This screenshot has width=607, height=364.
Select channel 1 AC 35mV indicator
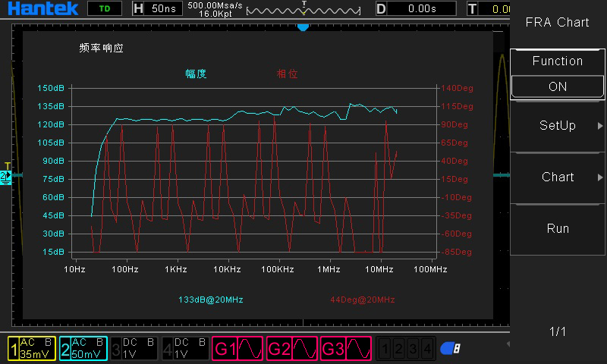click(31, 348)
